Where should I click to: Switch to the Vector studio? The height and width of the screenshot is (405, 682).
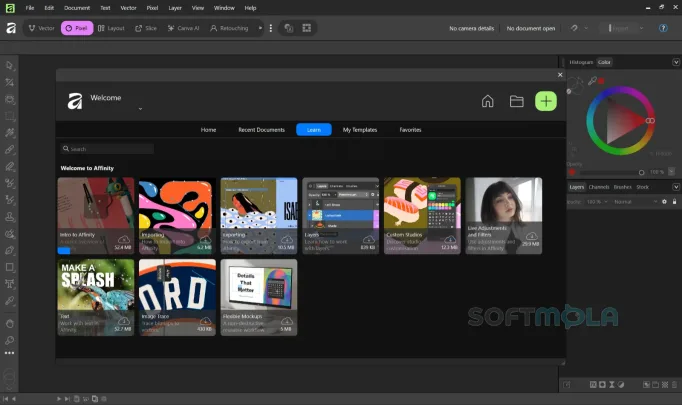tap(41, 28)
